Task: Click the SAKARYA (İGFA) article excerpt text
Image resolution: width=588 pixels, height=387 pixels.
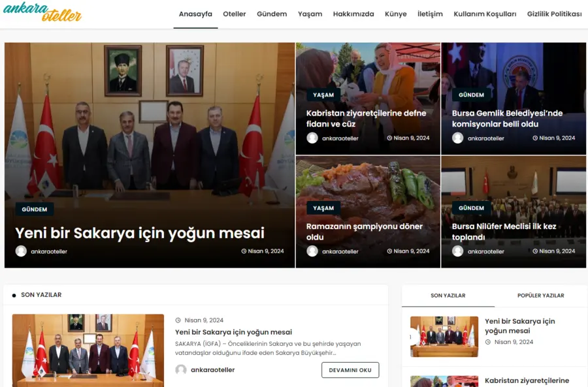Action: click(x=268, y=348)
